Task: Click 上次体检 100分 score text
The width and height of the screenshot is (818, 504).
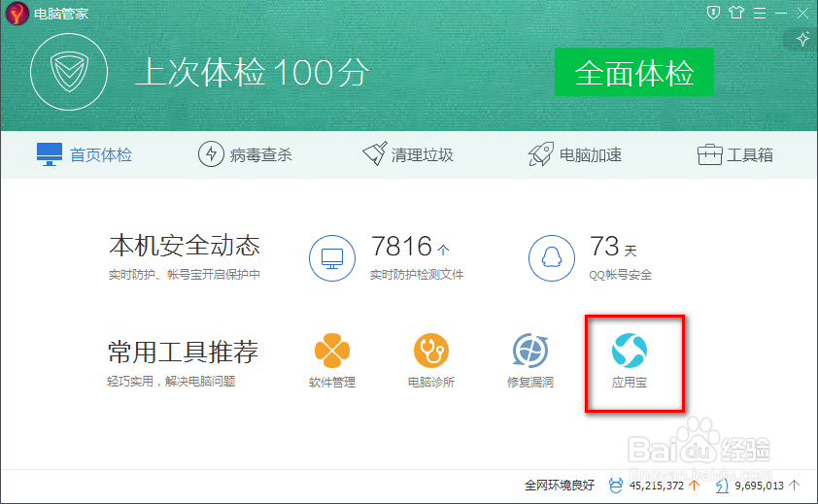Action: (252, 72)
